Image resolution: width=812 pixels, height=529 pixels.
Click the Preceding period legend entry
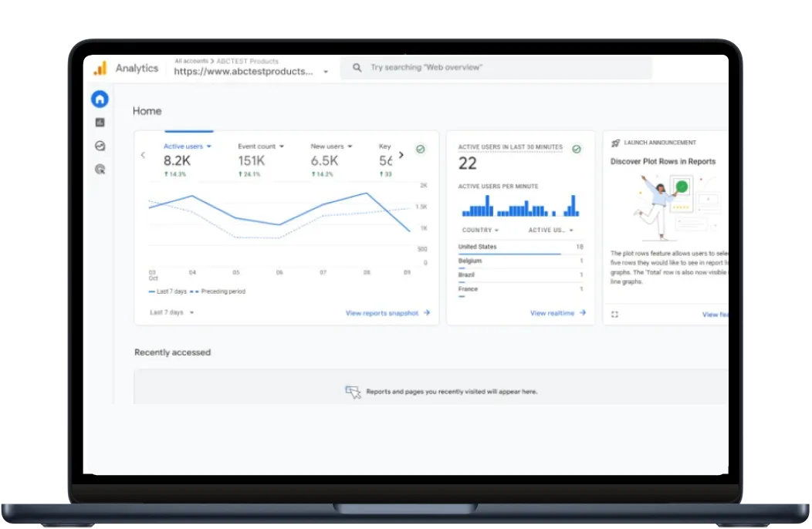tap(218, 292)
